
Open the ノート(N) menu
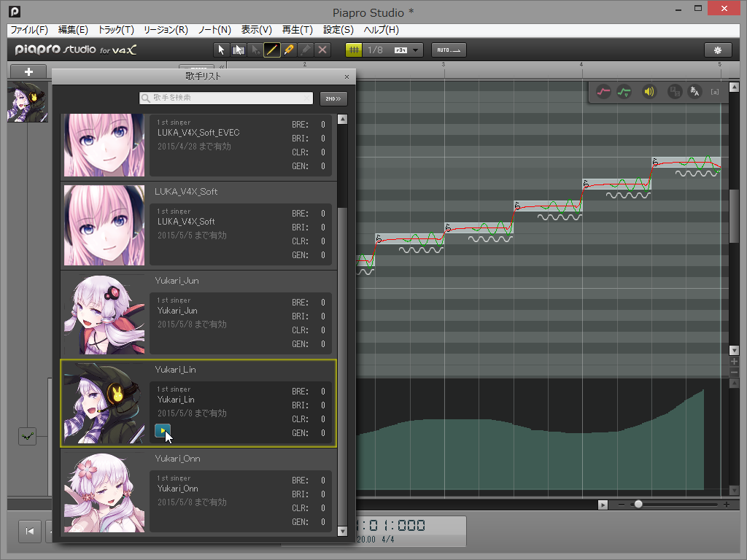coord(214,30)
